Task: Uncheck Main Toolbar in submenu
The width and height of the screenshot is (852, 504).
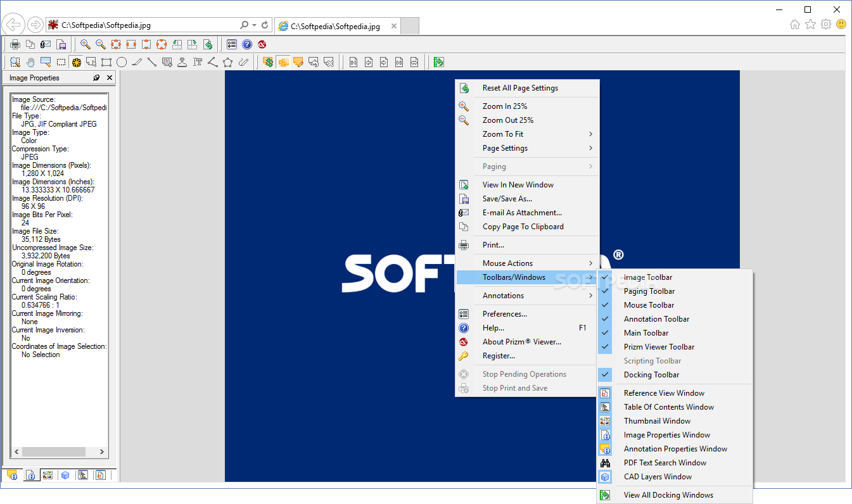Action: tap(675, 333)
